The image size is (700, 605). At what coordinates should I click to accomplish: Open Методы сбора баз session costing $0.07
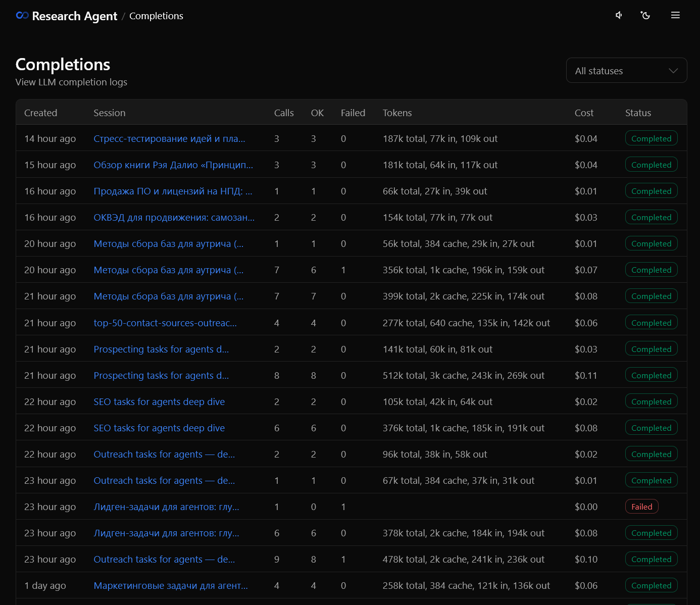tap(169, 270)
